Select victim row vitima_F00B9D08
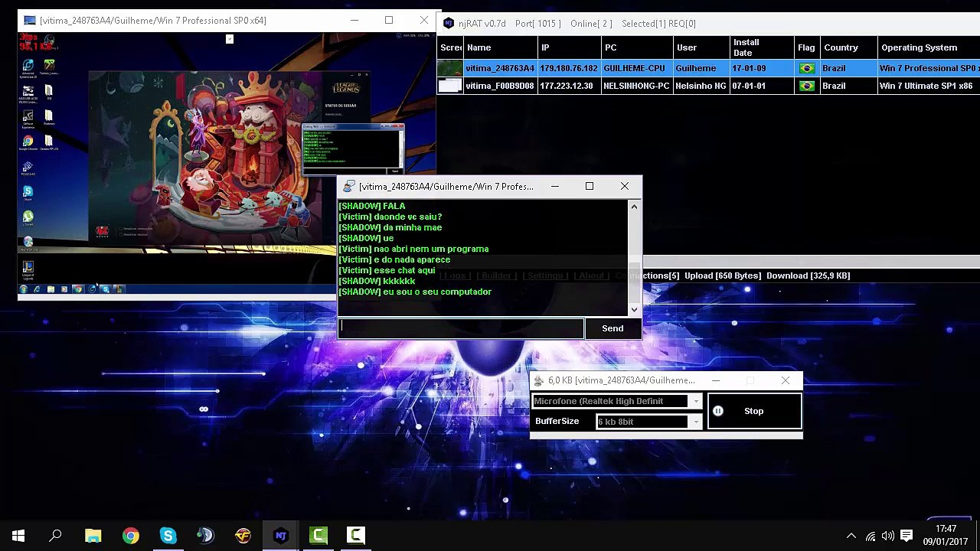 pyautogui.click(x=708, y=86)
